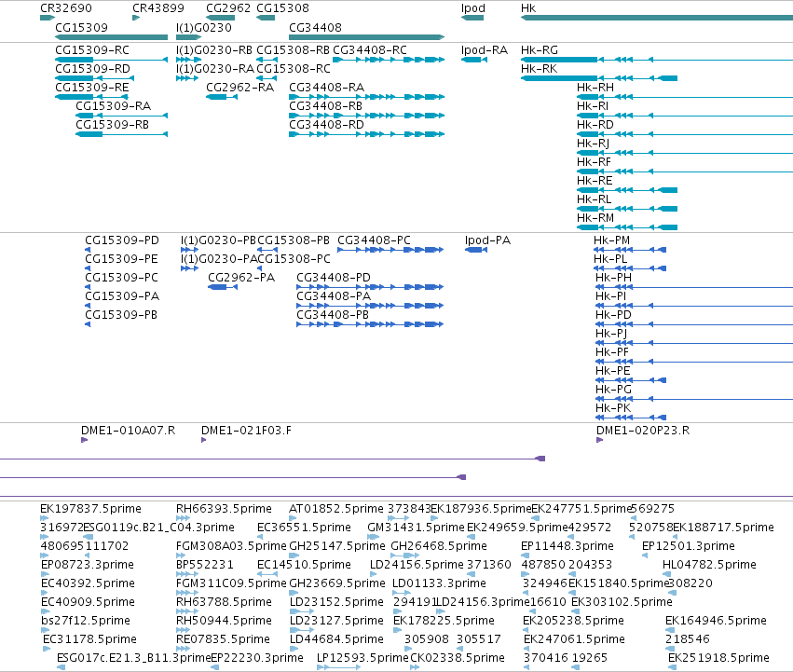The image size is (793, 672).
Task: Select EST LD01133.3prime
Action: (439, 584)
